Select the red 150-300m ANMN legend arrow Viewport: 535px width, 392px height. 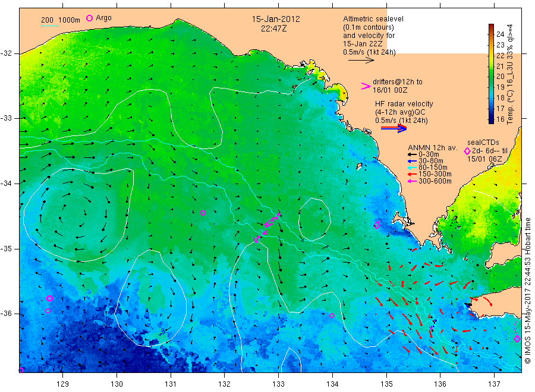click(x=412, y=174)
